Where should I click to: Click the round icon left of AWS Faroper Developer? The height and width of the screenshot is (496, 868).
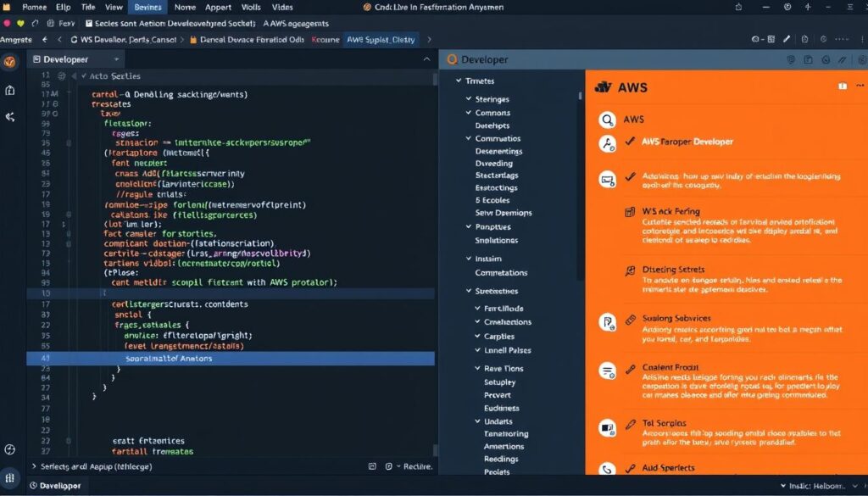coord(607,143)
